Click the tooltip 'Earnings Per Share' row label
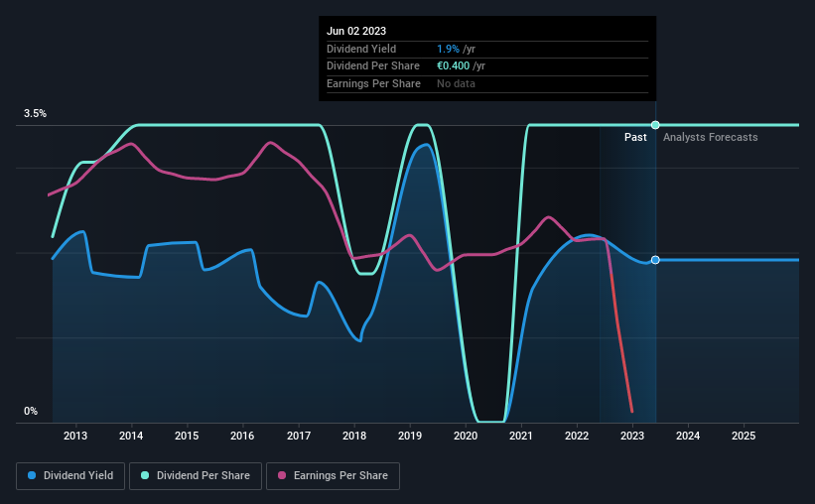 pyautogui.click(x=373, y=83)
